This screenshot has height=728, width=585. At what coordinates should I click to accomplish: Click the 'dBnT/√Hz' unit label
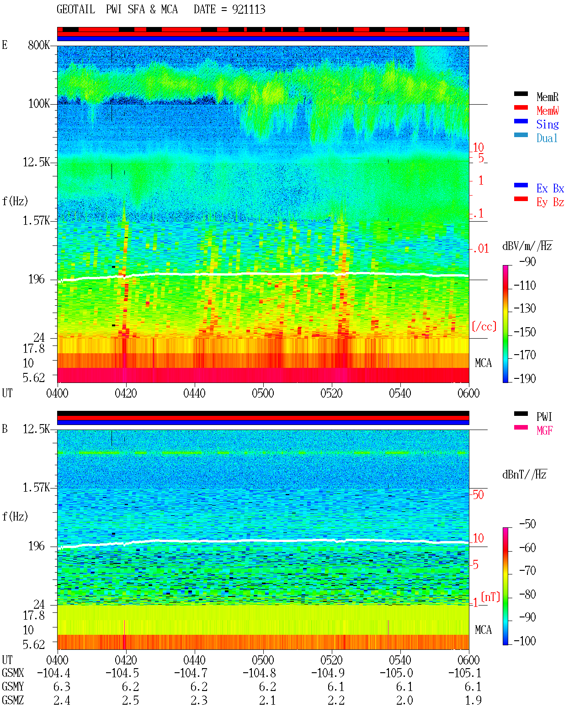[x=525, y=475]
